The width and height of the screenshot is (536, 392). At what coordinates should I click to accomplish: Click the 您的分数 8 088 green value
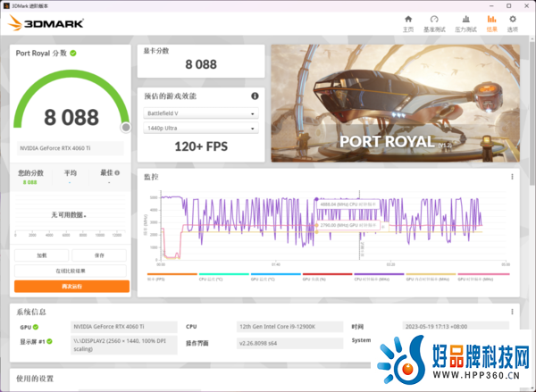tap(29, 182)
